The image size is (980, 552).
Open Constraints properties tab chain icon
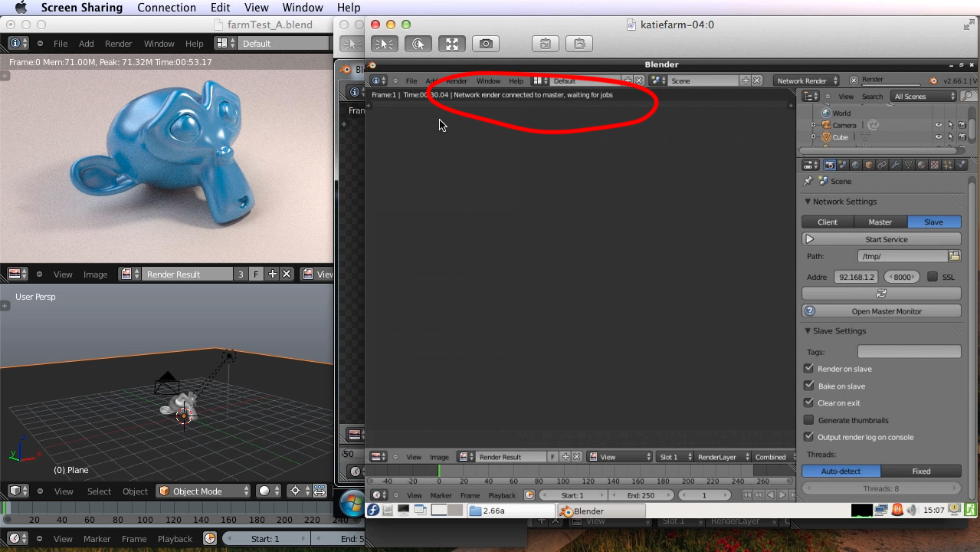(x=882, y=165)
